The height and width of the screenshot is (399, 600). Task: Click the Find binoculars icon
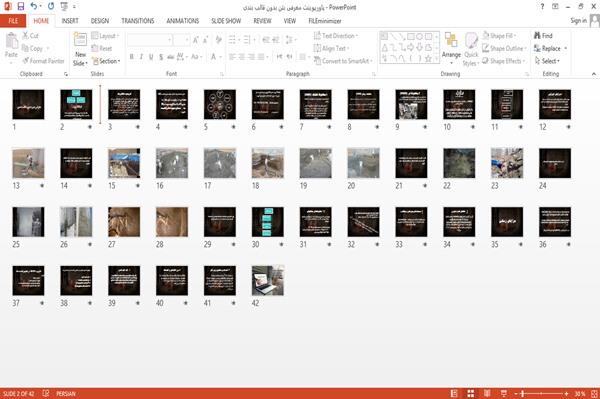point(537,36)
